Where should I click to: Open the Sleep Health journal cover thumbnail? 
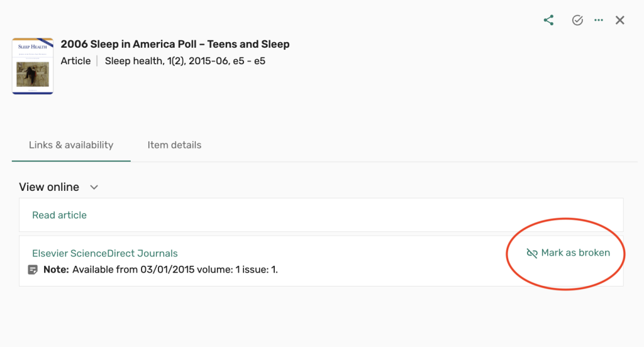click(33, 66)
